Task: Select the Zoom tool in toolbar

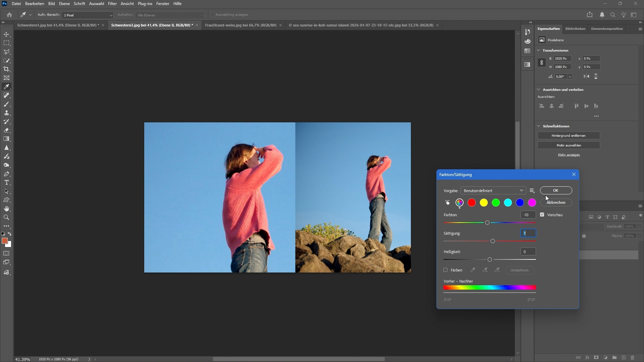Action: pos(6,218)
